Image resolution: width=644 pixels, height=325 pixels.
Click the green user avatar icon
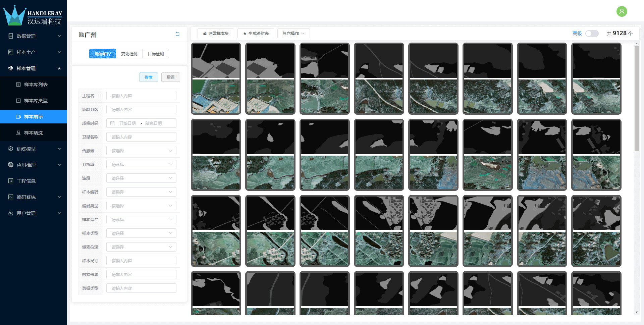click(x=622, y=11)
